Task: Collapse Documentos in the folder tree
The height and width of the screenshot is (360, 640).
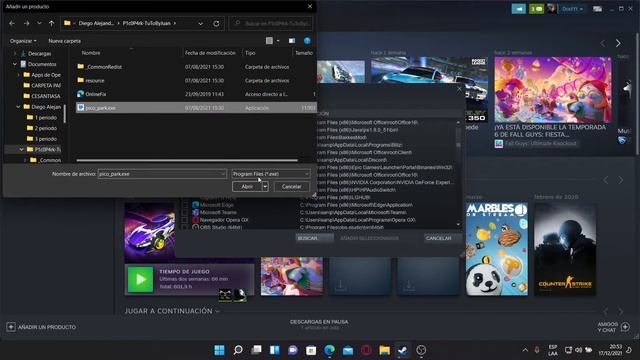Action: tap(15, 64)
